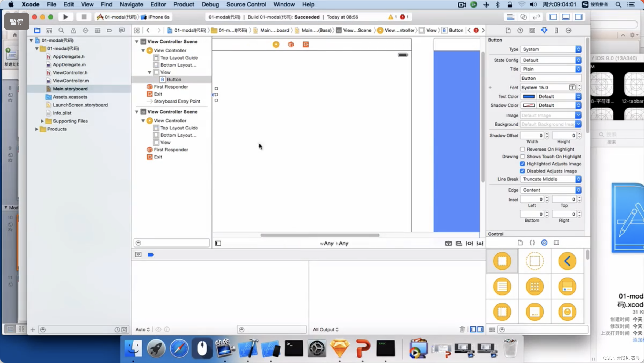The image size is (644, 363).
Task: Select the Debug menu item
Action: tap(210, 4)
